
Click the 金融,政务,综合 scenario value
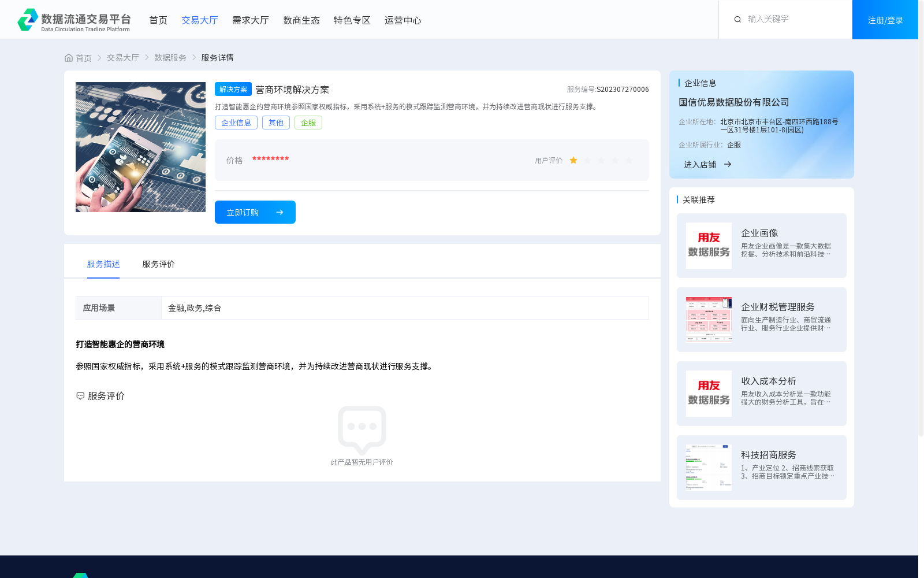click(x=195, y=308)
